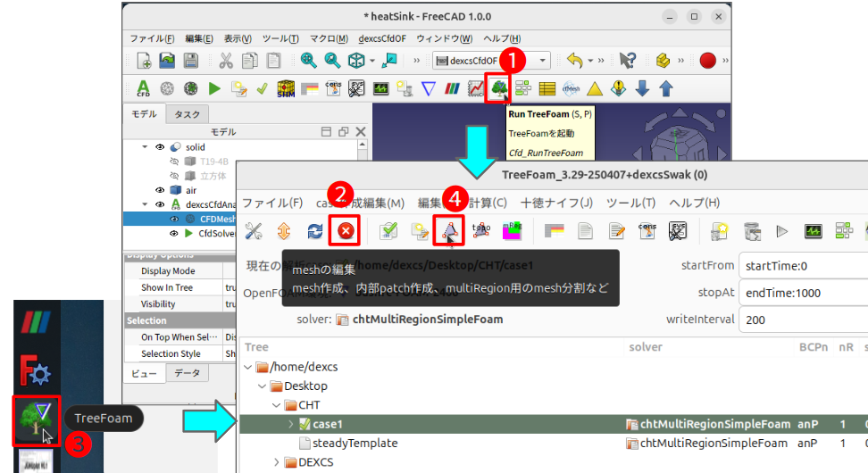
Task: Select steadyTemplate row in TreeFoam tree
Action: click(554, 444)
